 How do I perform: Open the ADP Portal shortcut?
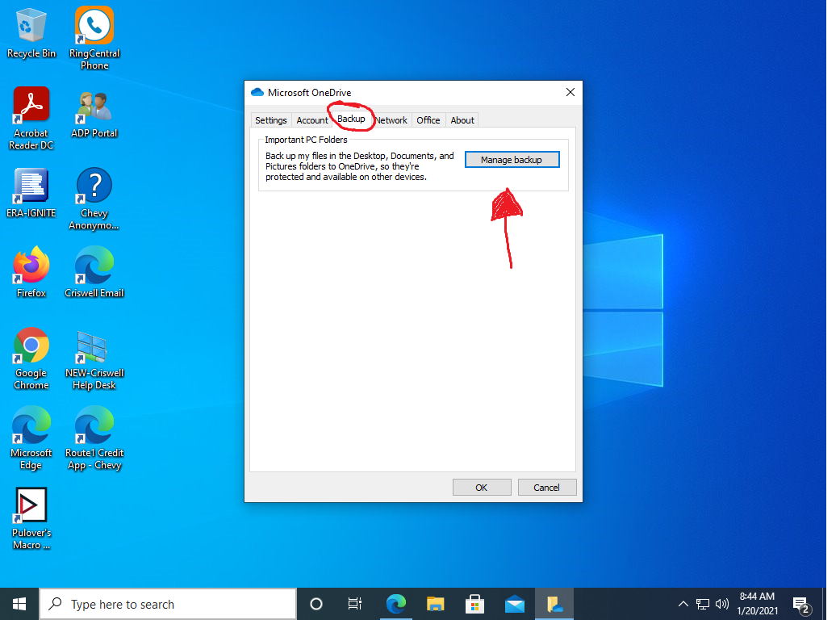click(x=94, y=115)
